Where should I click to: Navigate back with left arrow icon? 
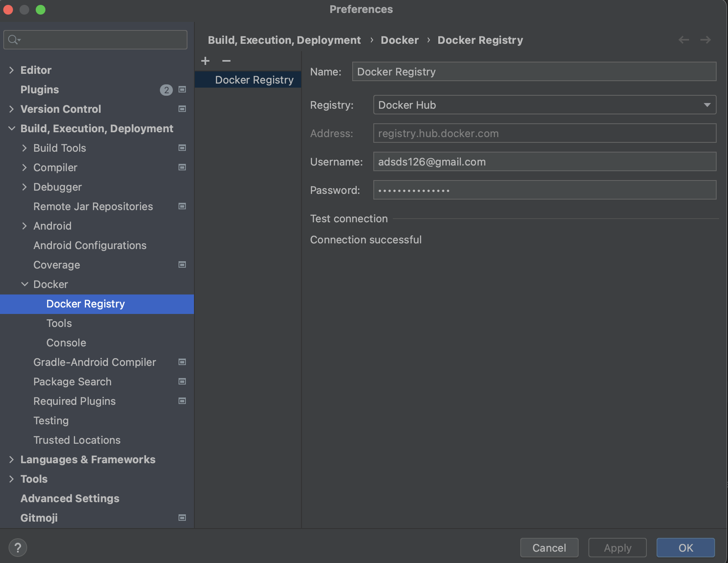pos(684,40)
